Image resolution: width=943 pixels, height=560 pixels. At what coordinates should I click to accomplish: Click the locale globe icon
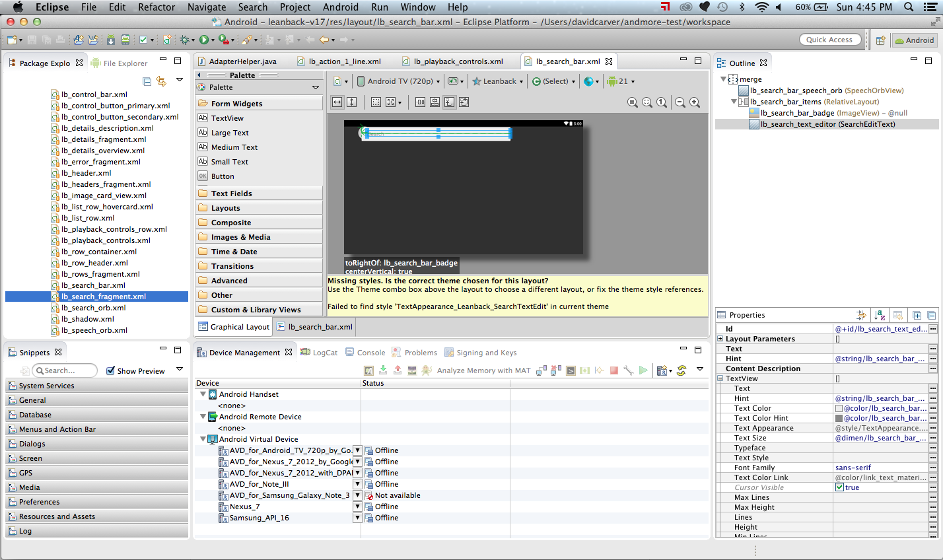(588, 81)
